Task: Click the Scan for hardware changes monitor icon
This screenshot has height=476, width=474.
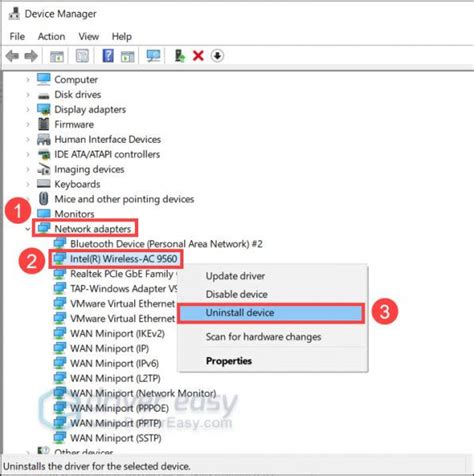Action: point(153,56)
